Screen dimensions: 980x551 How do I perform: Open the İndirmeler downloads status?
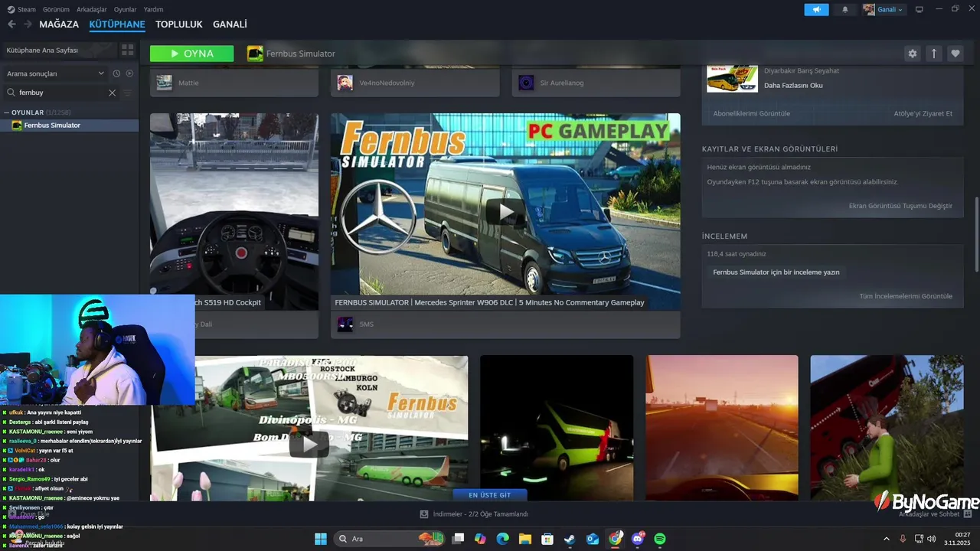coord(475,514)
